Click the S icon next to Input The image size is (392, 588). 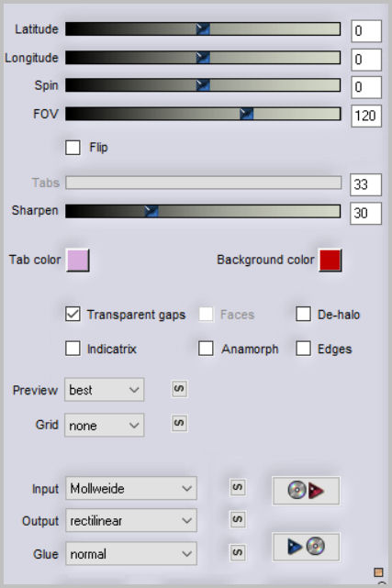(x=238, y=487)
